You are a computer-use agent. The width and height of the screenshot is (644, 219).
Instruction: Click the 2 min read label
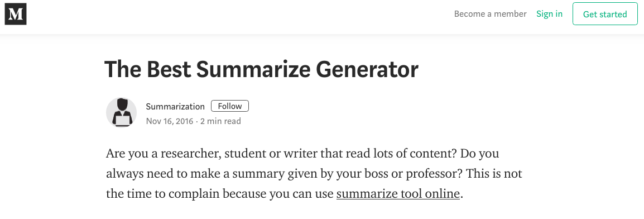pos(220,121)
